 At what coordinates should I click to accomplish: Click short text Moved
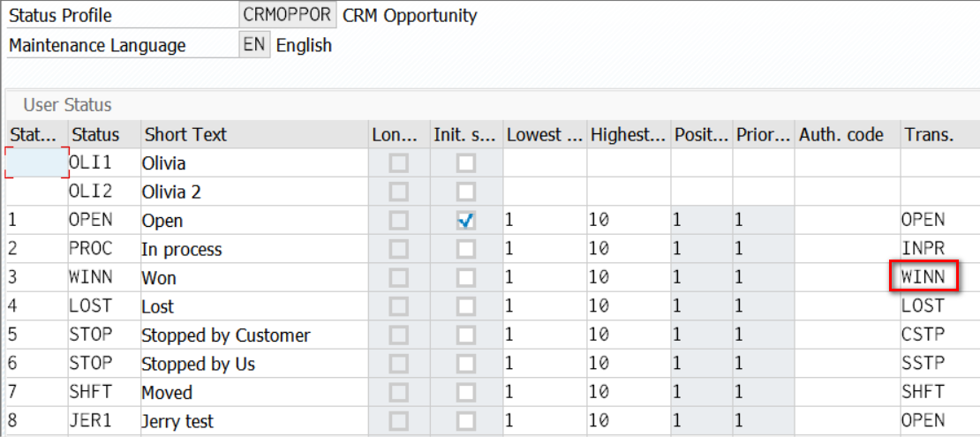click(x=167, y=393)
